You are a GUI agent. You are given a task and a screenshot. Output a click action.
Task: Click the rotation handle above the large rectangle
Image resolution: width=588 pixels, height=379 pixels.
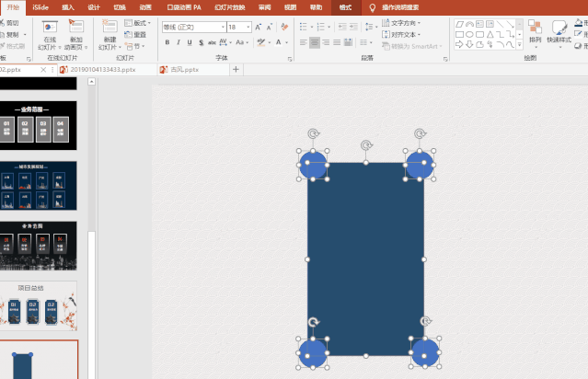pyautogui.click(x=366, y=145)
